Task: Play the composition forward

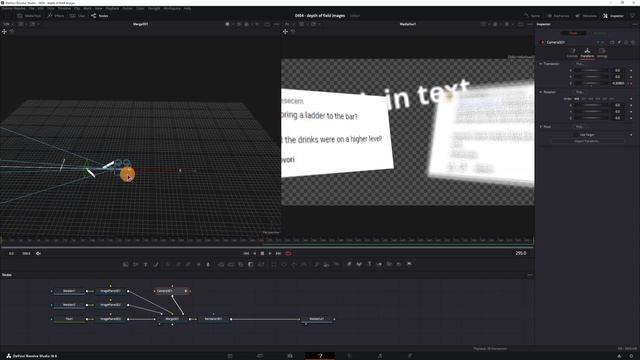Action: [270, 253]
